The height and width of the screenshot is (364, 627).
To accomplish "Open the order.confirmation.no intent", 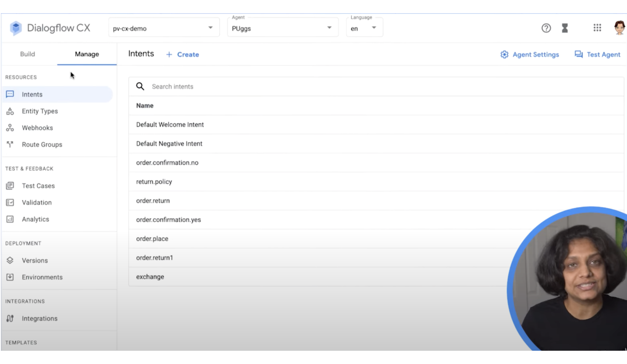I will 376,163.
